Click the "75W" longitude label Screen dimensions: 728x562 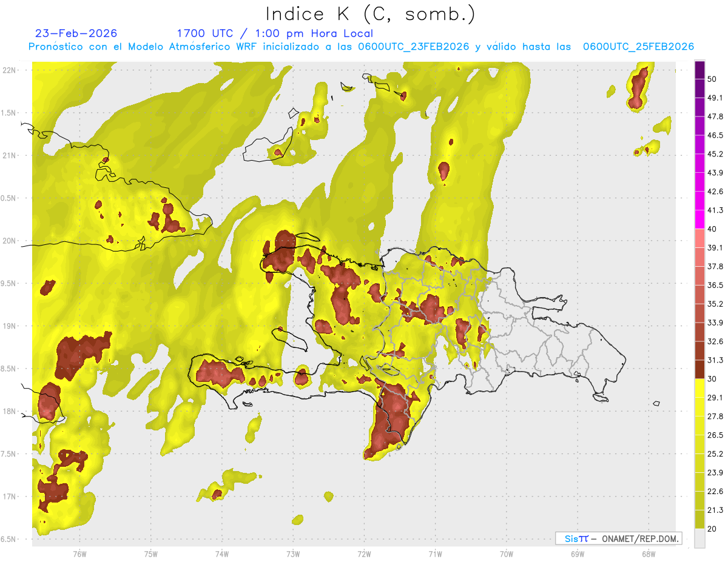click(x=150, y=554)
